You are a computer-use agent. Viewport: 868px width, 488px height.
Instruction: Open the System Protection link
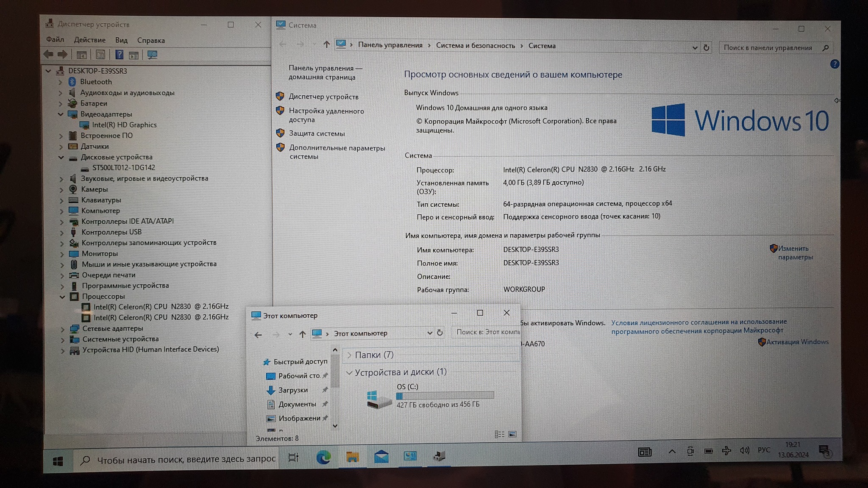(x=317, y=133)
